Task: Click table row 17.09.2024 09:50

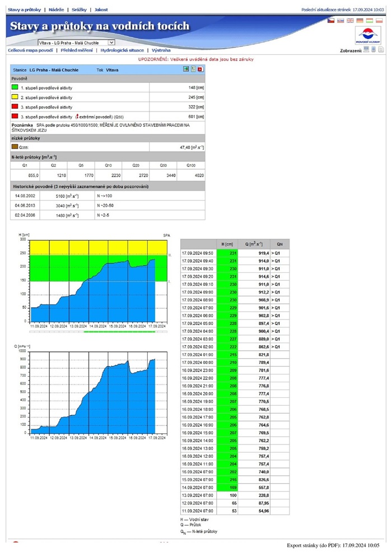Action: [x=235, y=253]
